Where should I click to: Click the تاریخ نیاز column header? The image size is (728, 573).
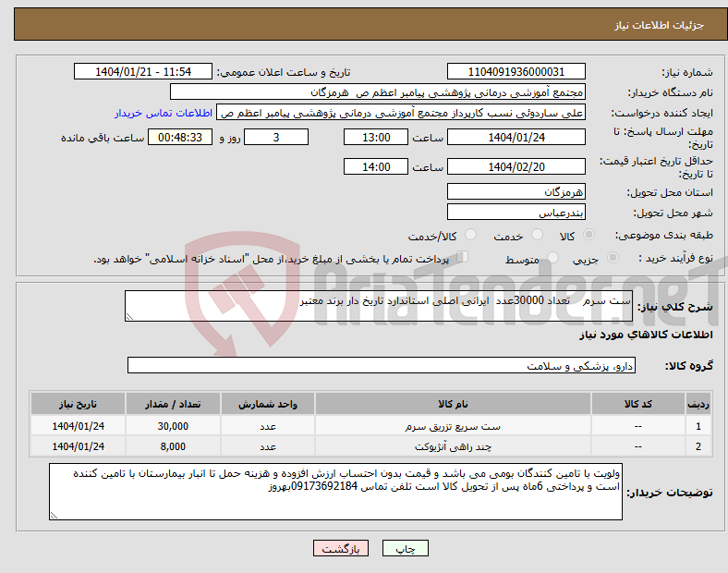78,404
